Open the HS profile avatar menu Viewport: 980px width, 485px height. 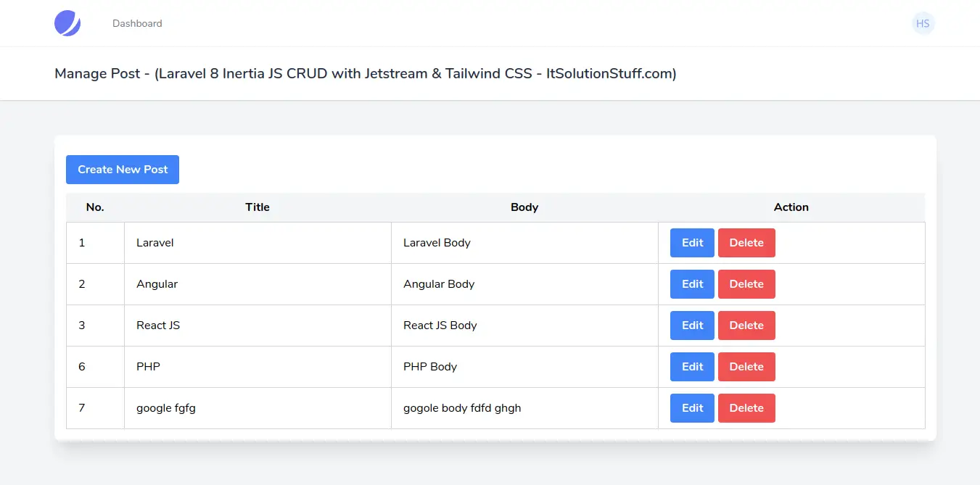(x=923, y=23)
